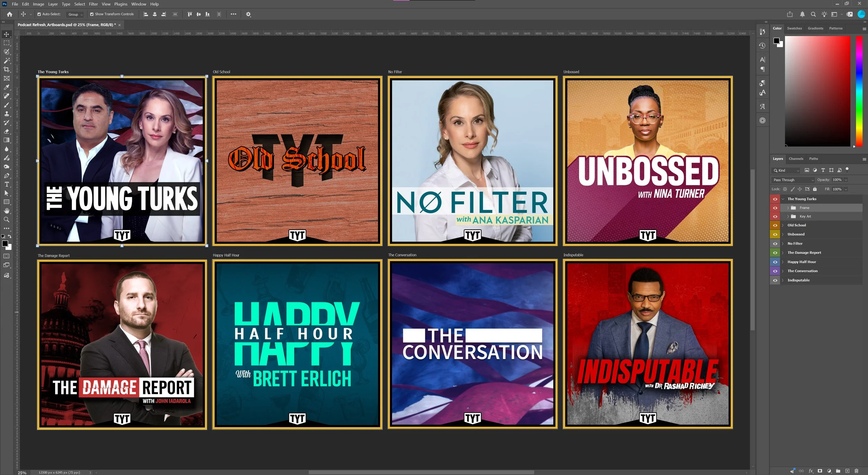This screenshot has height=475, width=868.
Task: Choose the Rectangle shape tool
Action: (x=7, y=202)
